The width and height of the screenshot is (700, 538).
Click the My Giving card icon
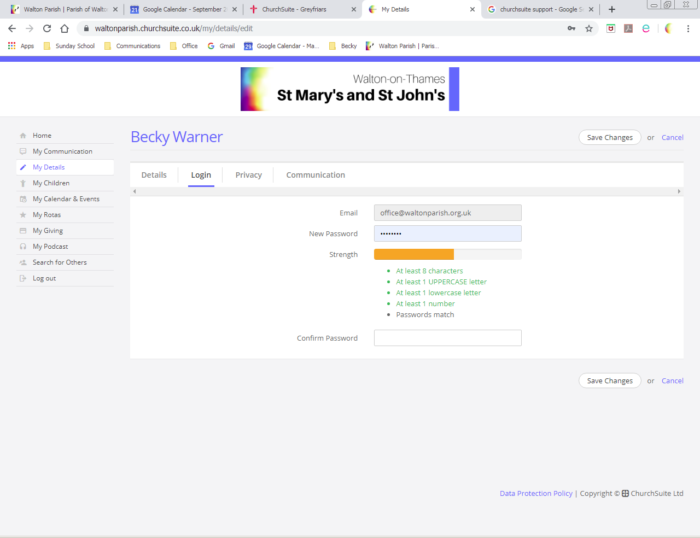23,231
